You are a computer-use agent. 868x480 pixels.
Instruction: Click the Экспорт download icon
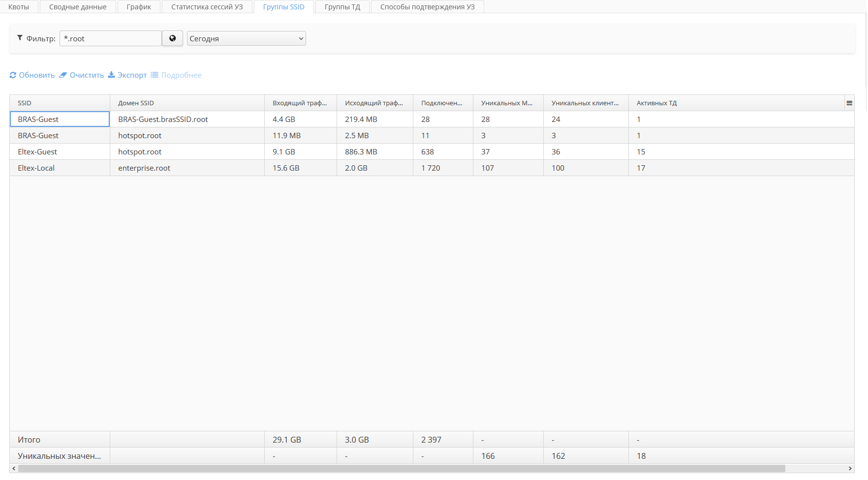(x=111, y=75)
